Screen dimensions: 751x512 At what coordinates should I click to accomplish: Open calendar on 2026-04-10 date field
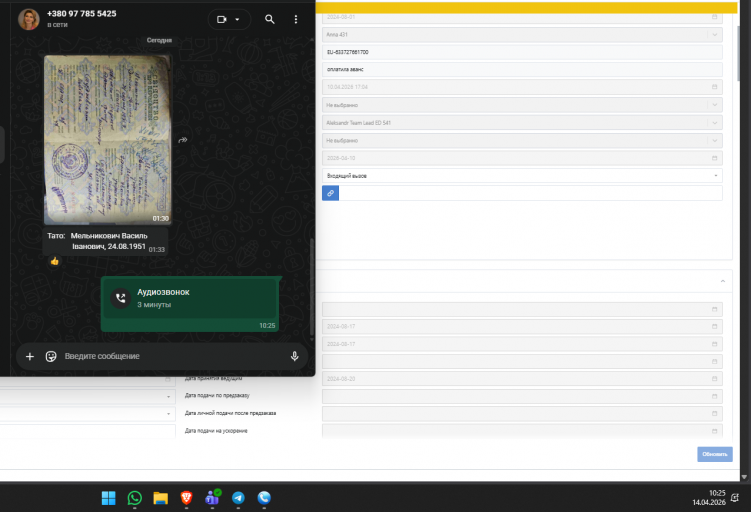(714, 158)
